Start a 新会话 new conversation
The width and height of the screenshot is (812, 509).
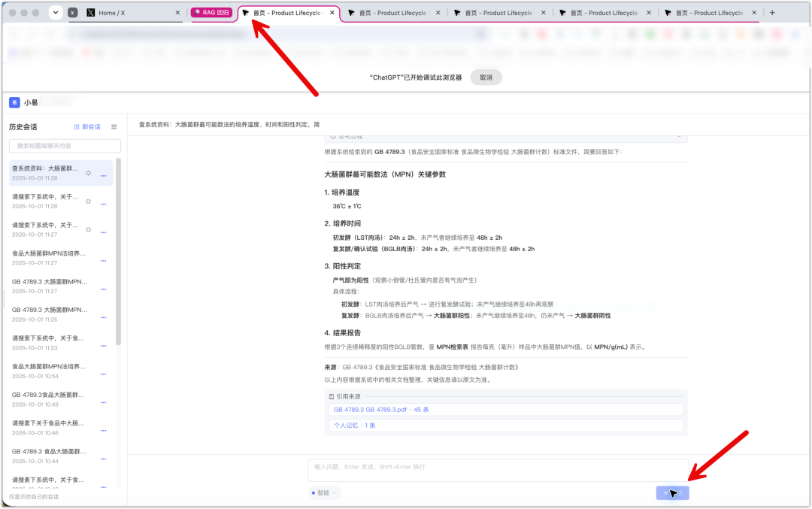point(87,127)
